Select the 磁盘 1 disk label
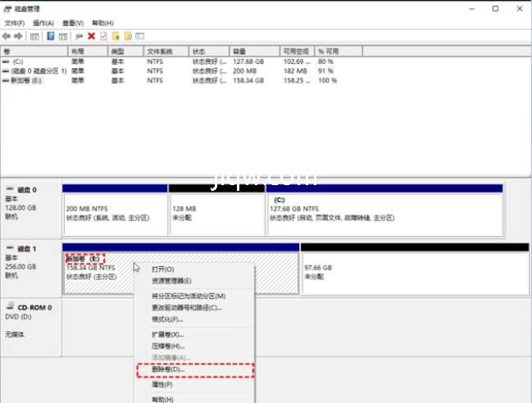Screen dimensions: 532x403 pos(26,247)
